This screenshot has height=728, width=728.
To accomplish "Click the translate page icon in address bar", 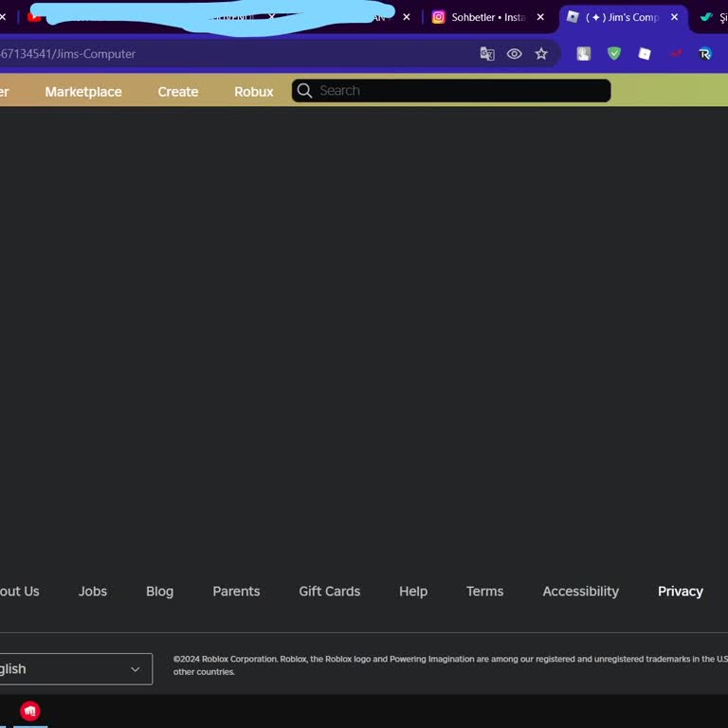I will coord(487,54).
